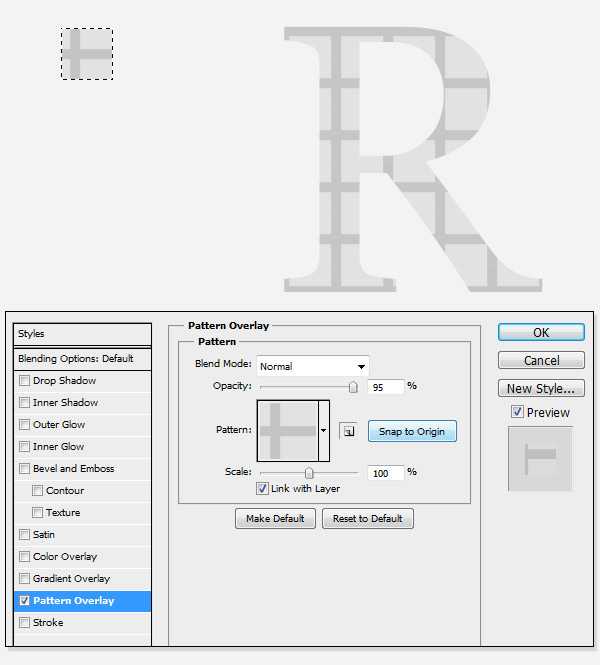This screenshot has height=665, width=600.
Task: Click the Scale percentage field
Action: coord(385,473)
